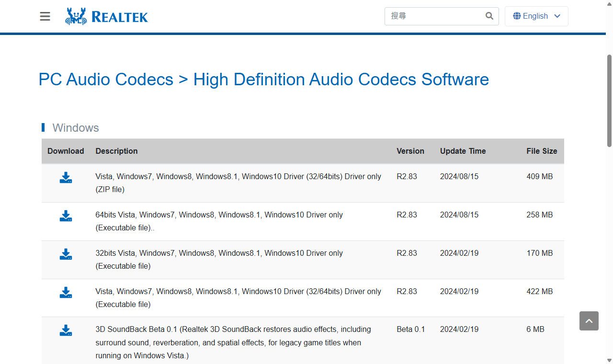The width and height of the screenshot is (613, 364).
Task: Click the 32bits Vista driver description text
Action: [219, 260]
